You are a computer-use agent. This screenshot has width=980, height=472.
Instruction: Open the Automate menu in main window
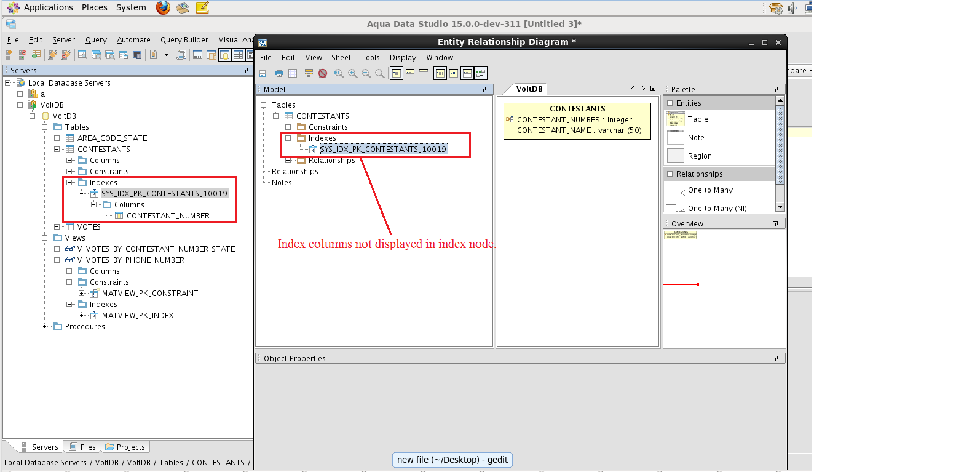[x=133, y=40]
